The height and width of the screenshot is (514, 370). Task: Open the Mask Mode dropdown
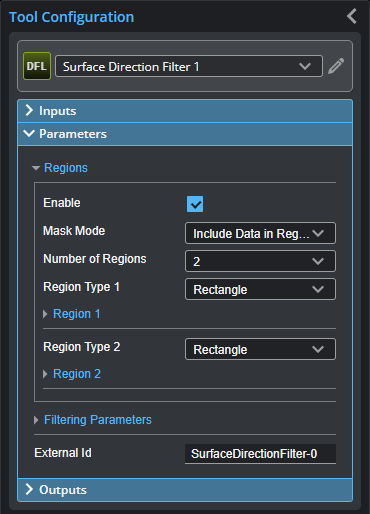(260, 233)
